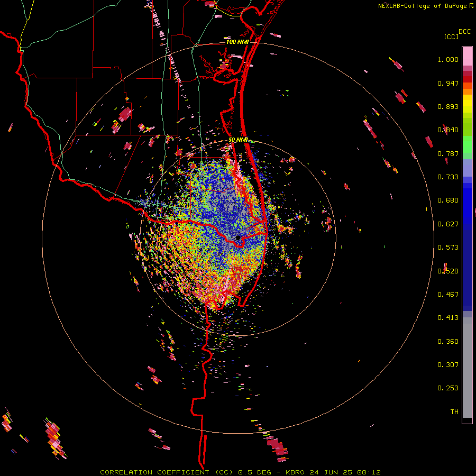
Task: Click the 1.000 color scale value
Action: pos(448,59)
